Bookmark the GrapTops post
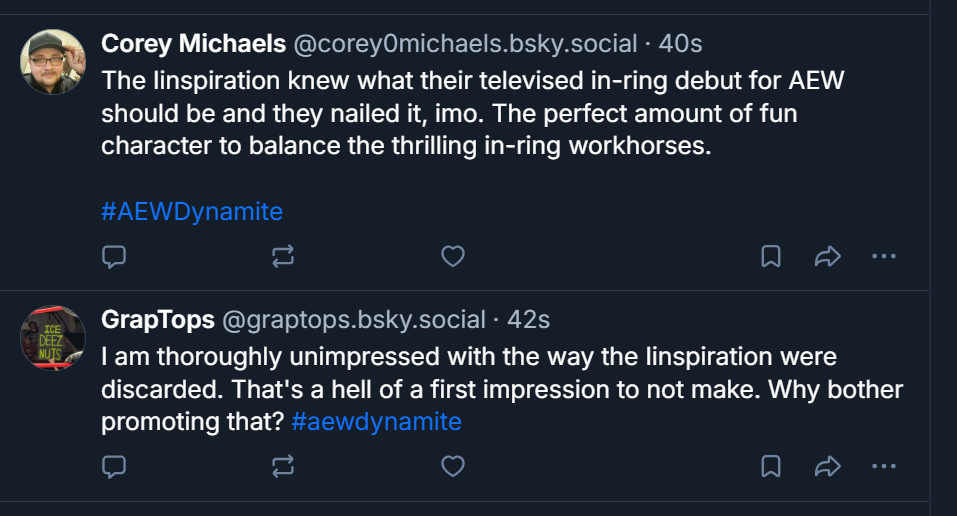This screenshot has width=957, height=516. [x=771, y=466]
